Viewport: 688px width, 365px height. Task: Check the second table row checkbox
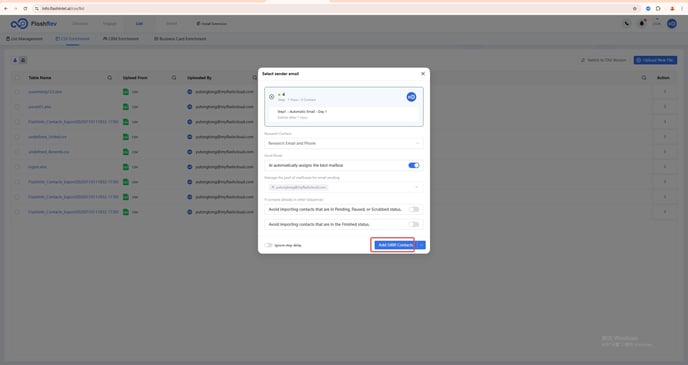click(17, 107)
